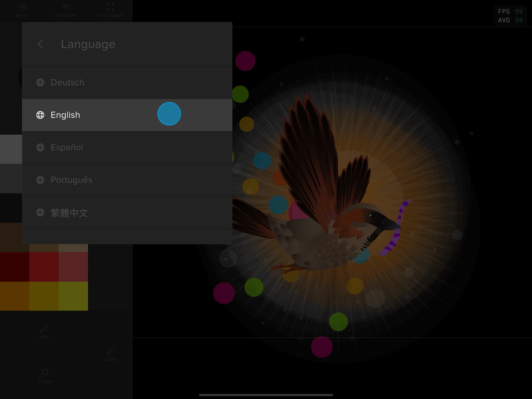Select 繁體中文 language option

(69, 213)
